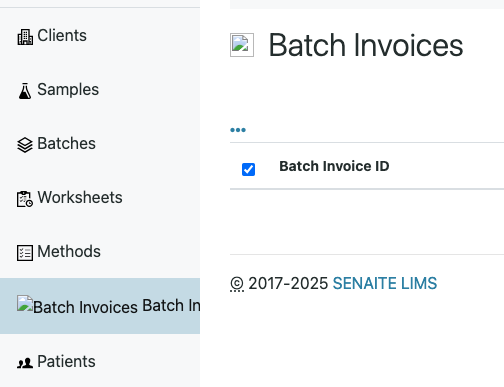Screen dimensions: 504x387
Task: Click the copyright symbol in the footer
Action: pos(237,284)
